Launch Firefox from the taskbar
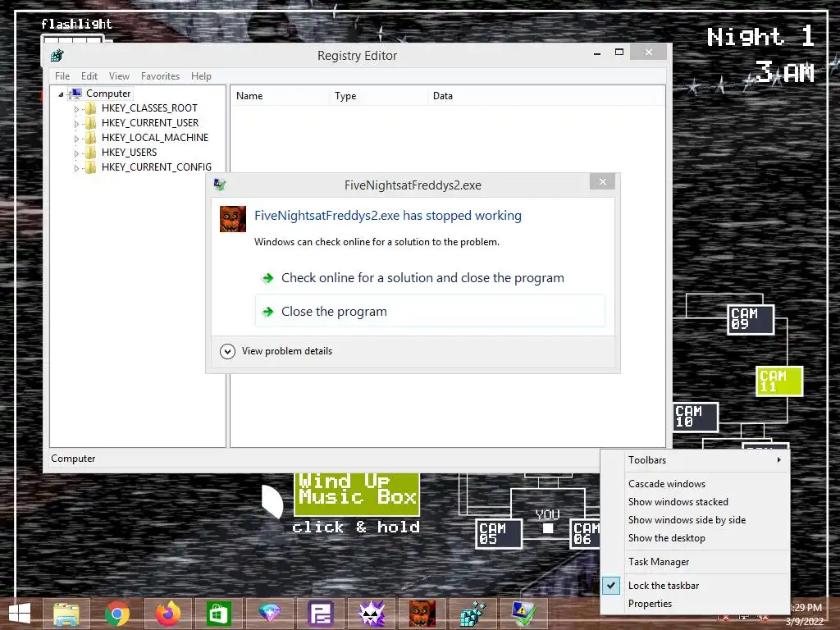This screenshot has width=840, height=630. pyautogui.click(x=167, y=614)
